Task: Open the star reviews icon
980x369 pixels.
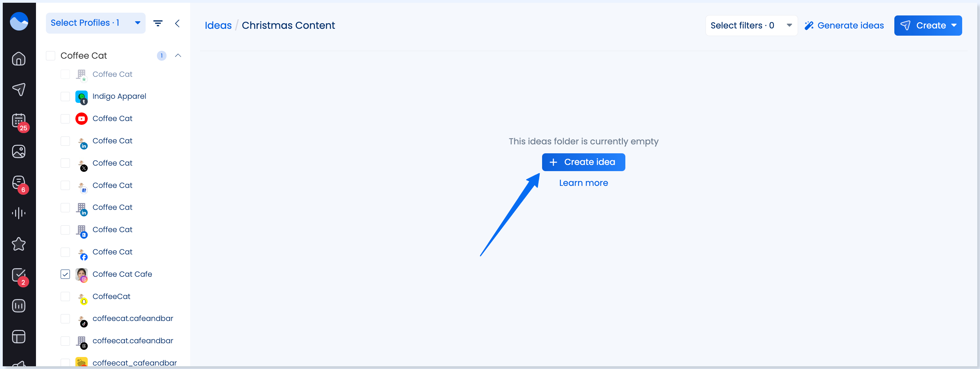Action: (19, 244)
